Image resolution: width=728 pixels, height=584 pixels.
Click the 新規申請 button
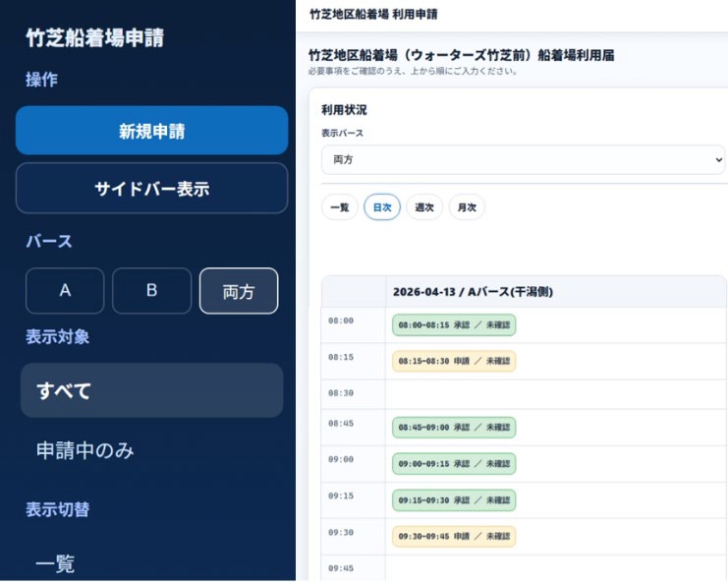coord(152,131)
